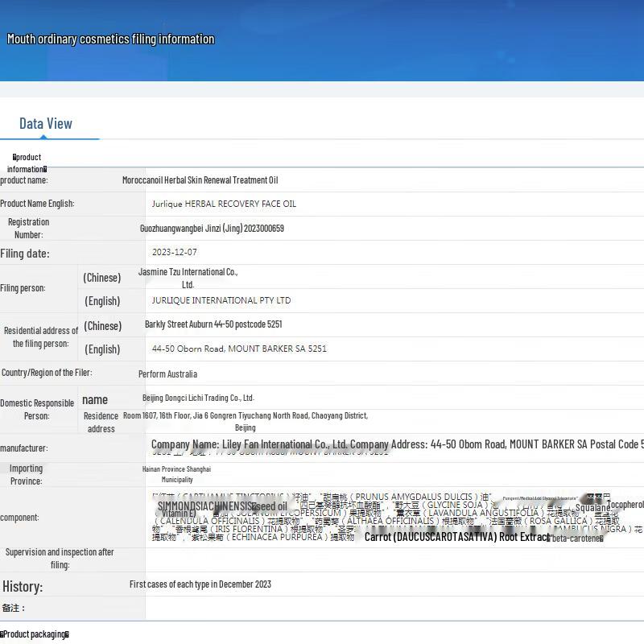Click the 44-50 Oborn Road, MOUNT BARKER address
Screen dimensions: 644x644
[x=239, y=349]
